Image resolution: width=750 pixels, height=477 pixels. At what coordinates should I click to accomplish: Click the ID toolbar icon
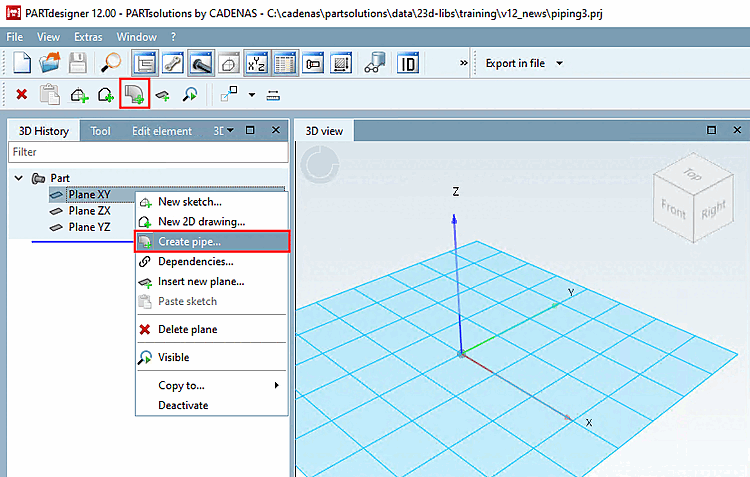pos(408,63)
